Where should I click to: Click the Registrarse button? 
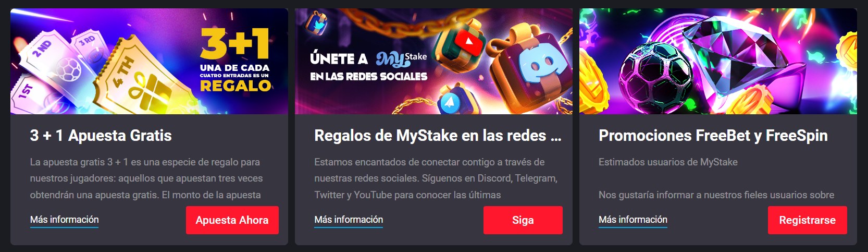point(808,220)
